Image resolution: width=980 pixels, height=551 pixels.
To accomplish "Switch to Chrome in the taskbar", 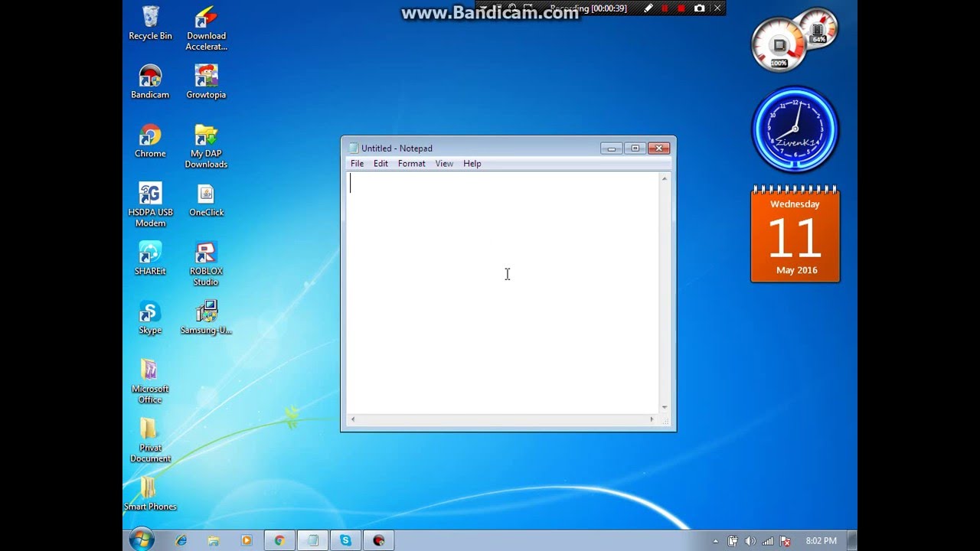I will tap(279, 540).
